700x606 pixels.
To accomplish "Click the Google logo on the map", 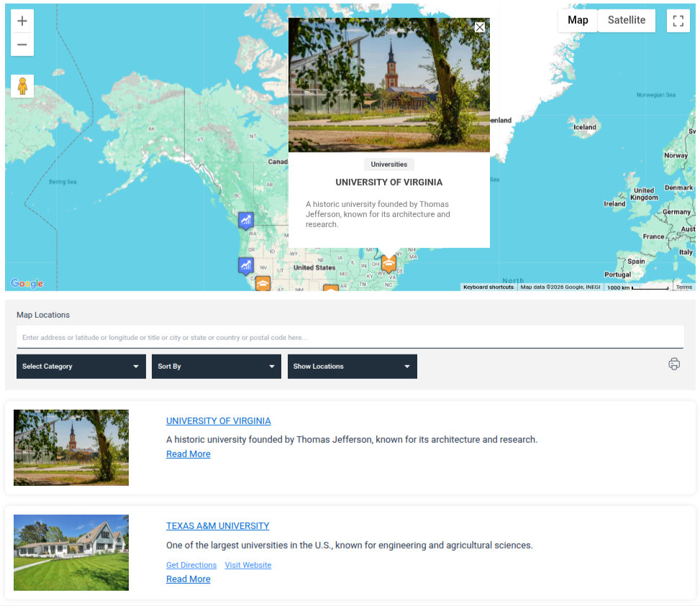I will coord(27,283).
